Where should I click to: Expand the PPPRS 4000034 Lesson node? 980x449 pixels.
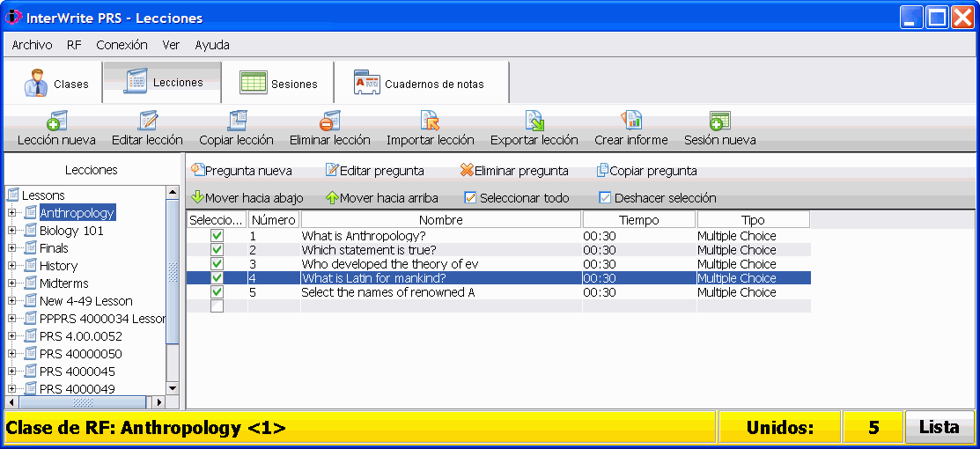click(x=11, y=319)
